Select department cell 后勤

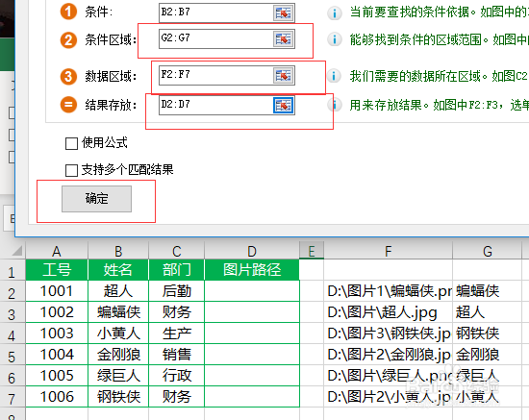pyautogui.click(x=176, y=291)
